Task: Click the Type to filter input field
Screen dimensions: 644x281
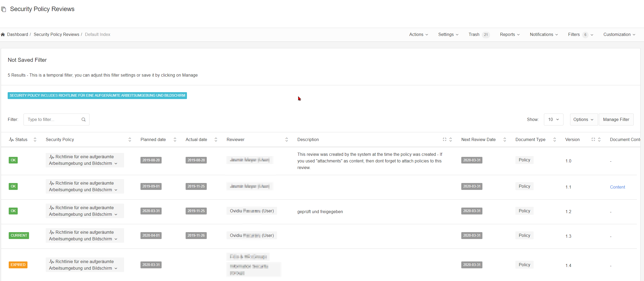Action: point(53,120)
